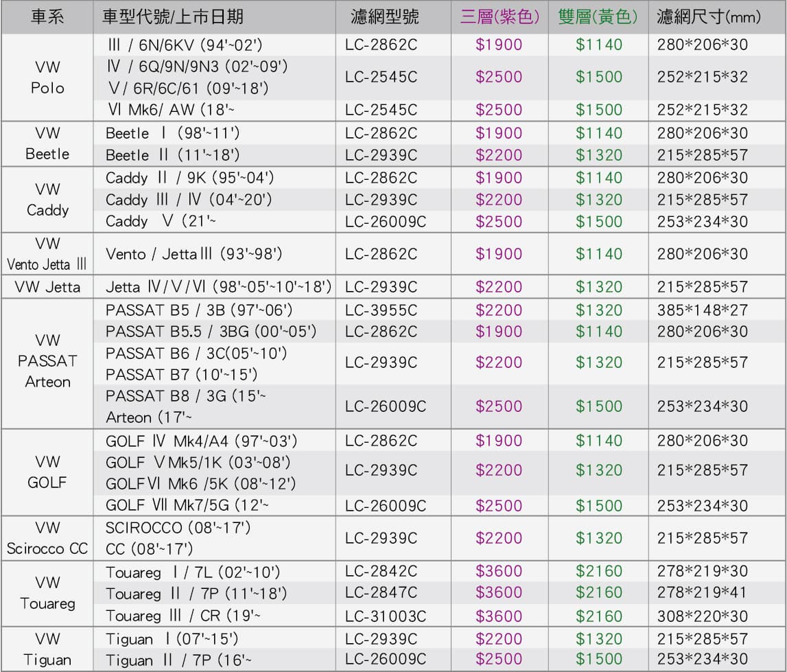Click green $2160 price for Touareg III
The image size is (787, 672).
click(599, 616)
